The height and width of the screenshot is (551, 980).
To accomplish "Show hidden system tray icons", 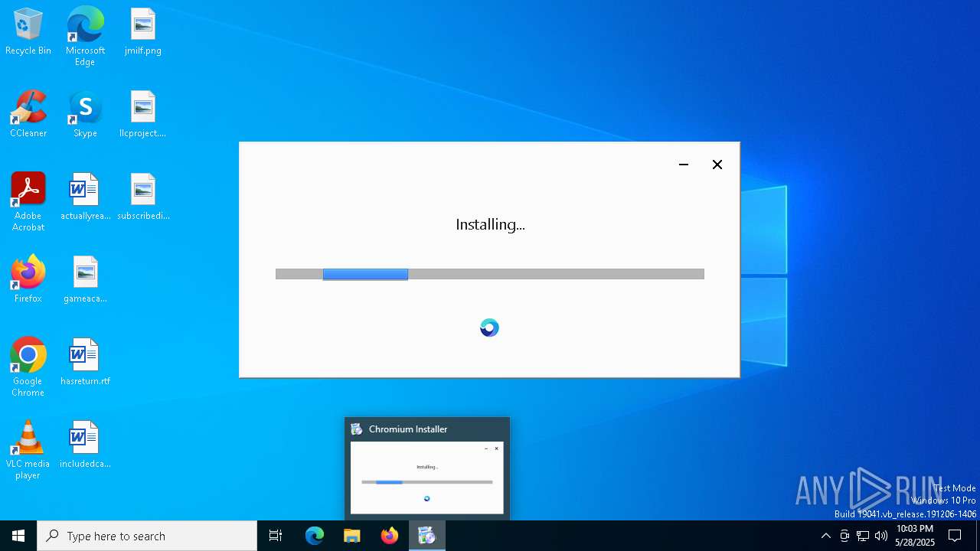I will point(825,536).
